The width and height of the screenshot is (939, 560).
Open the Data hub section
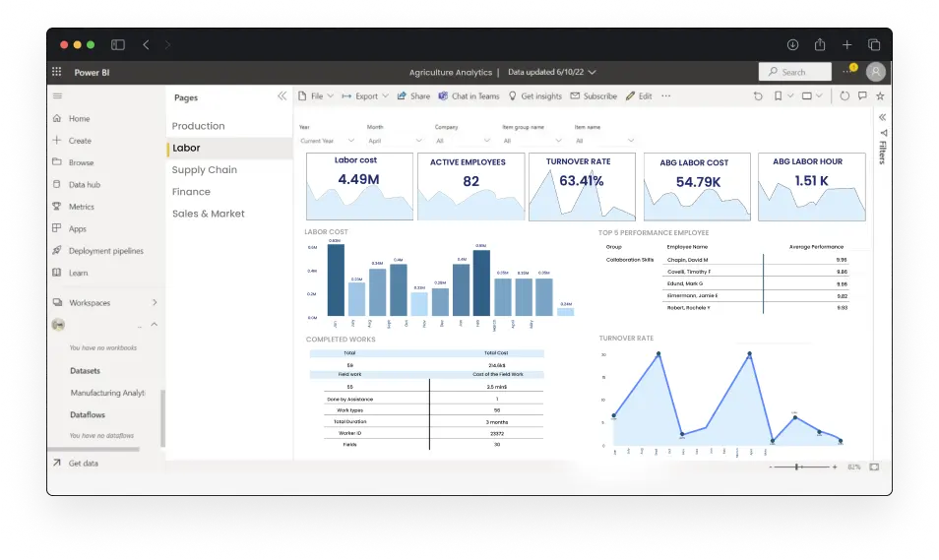(84, 185)
